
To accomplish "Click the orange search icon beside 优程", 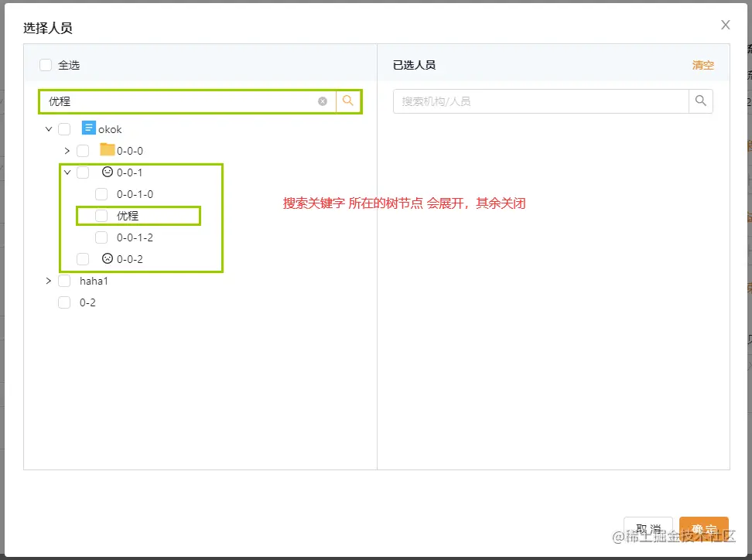I will [347, 101].
